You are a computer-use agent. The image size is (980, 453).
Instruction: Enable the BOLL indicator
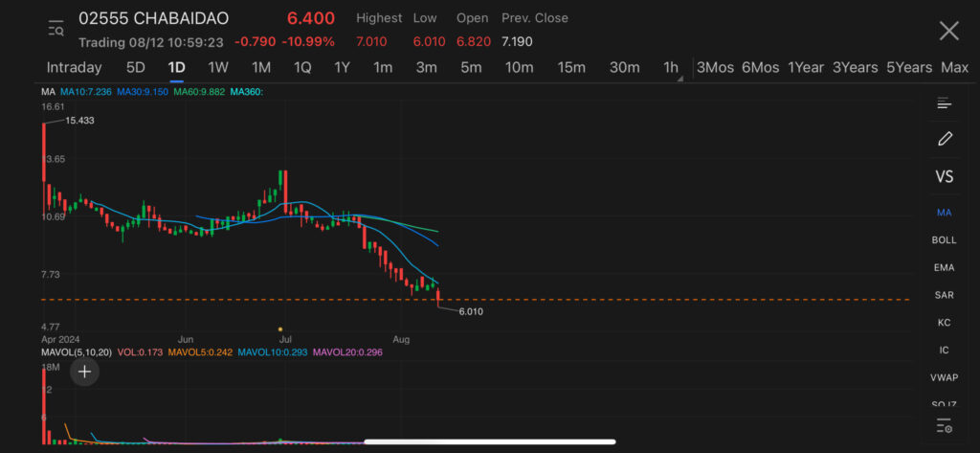click(x=944, y=239)
